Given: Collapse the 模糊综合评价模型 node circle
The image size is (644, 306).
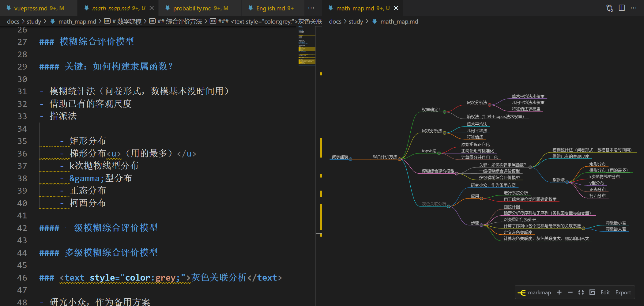Looking at the screenshot, I should (x=457, y=174).
